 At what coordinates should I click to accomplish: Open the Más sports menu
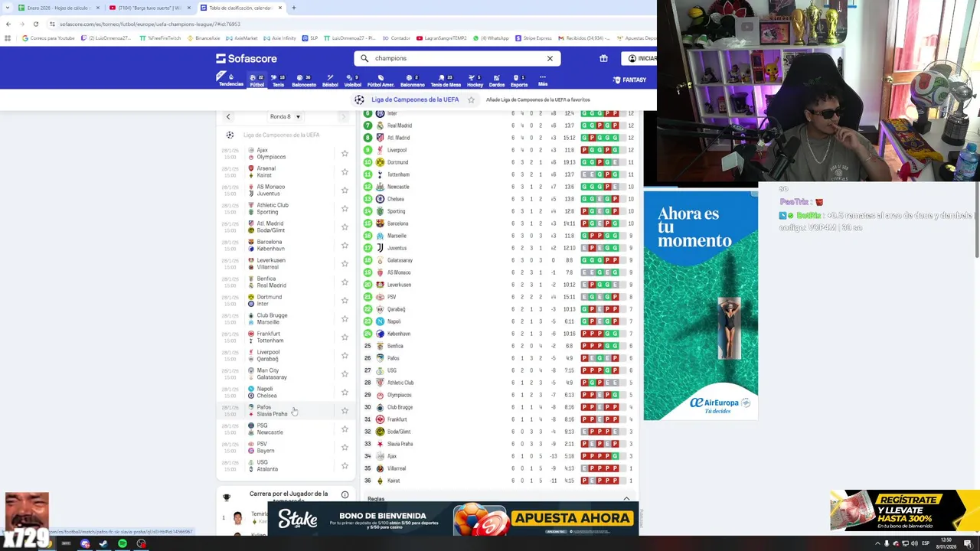[543, 80]
